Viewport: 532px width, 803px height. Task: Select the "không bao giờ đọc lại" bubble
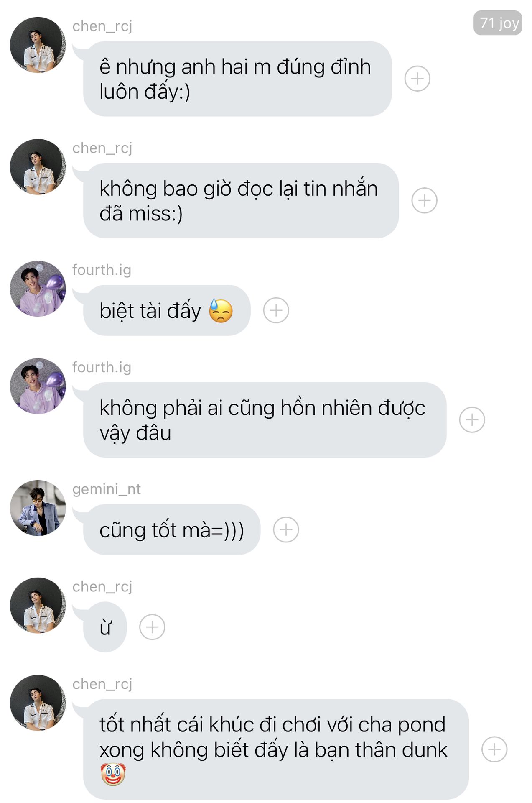(241, 200)
